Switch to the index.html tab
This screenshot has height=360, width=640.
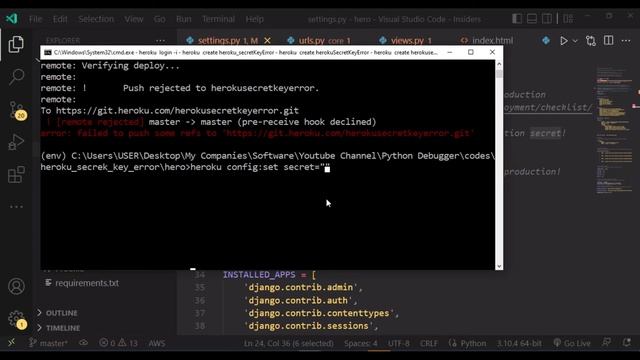point(487,40)
